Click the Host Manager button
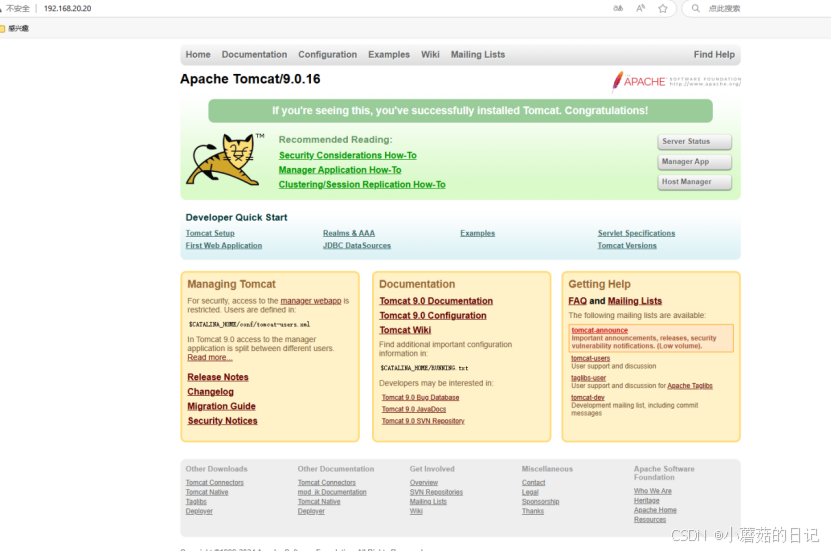This screenshot has height=551, width=831. (x=695, y=182)
